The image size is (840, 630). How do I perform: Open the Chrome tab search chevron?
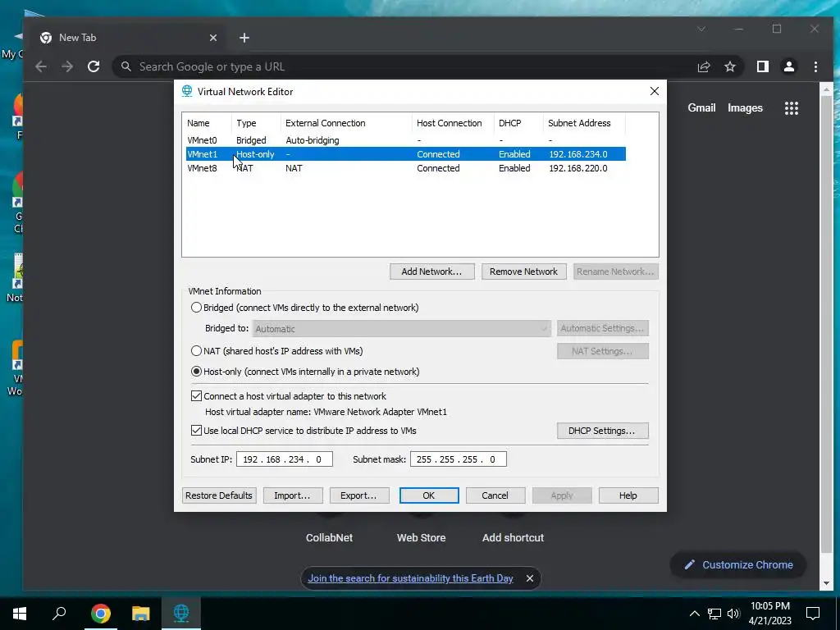coord(701,29)
